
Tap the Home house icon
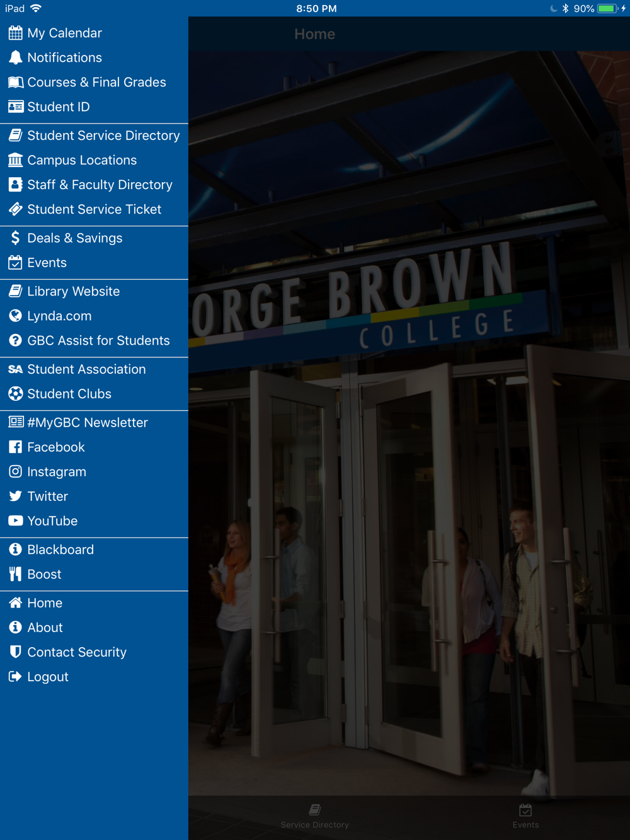(x=16, y=602)
